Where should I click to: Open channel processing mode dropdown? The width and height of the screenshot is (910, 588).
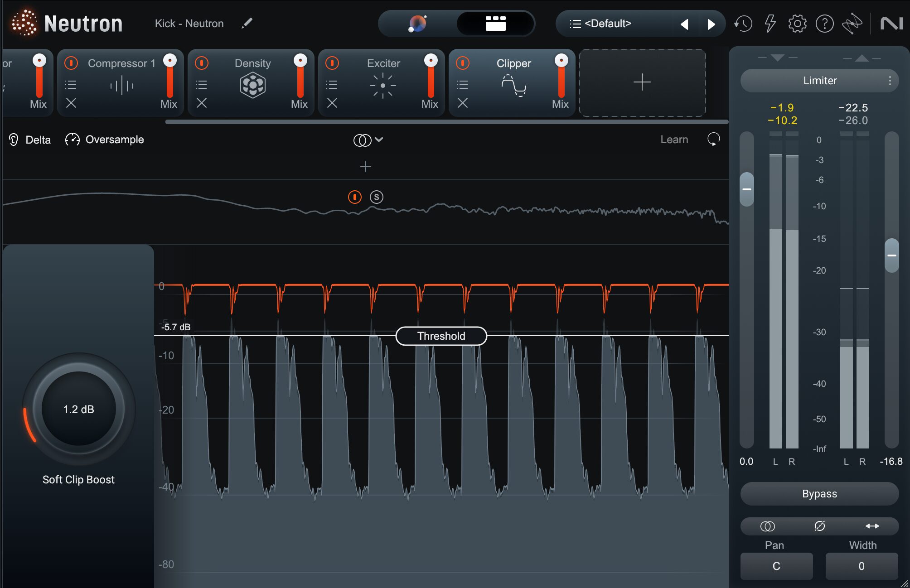368,140
